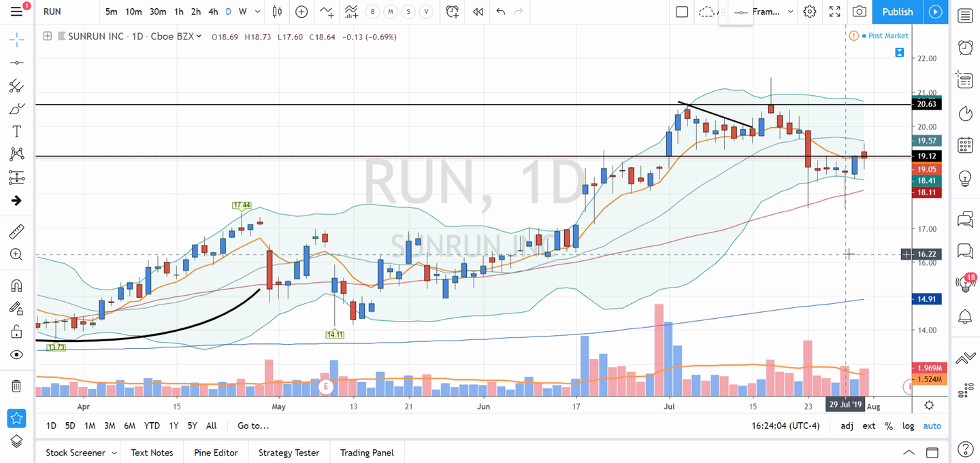
Task: Set the time range to YTD
Action: [152, 426]
